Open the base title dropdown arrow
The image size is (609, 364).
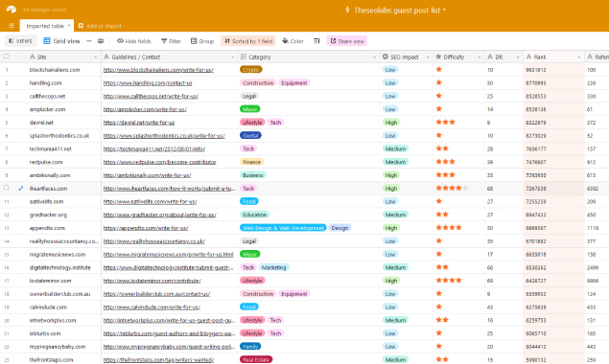click(444, 11)
